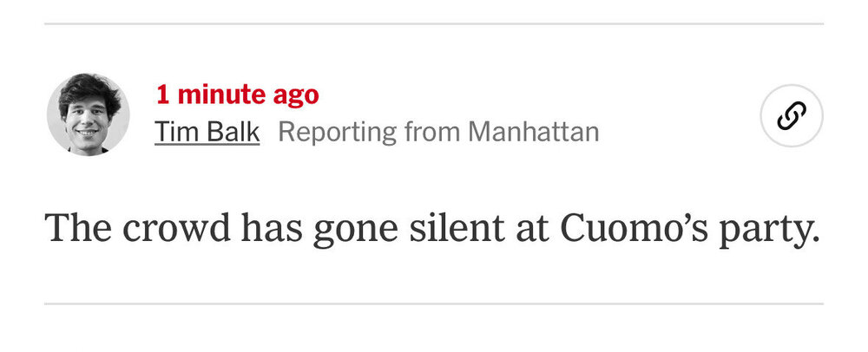
Task: Select the black-and-white headshot of Tim Balk
Action: pos(88,114)
